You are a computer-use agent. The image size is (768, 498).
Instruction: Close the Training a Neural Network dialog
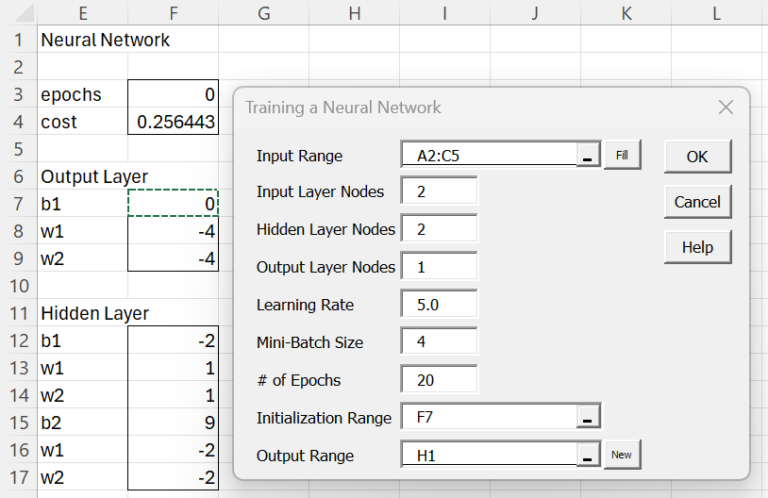[x=725, y=107]
